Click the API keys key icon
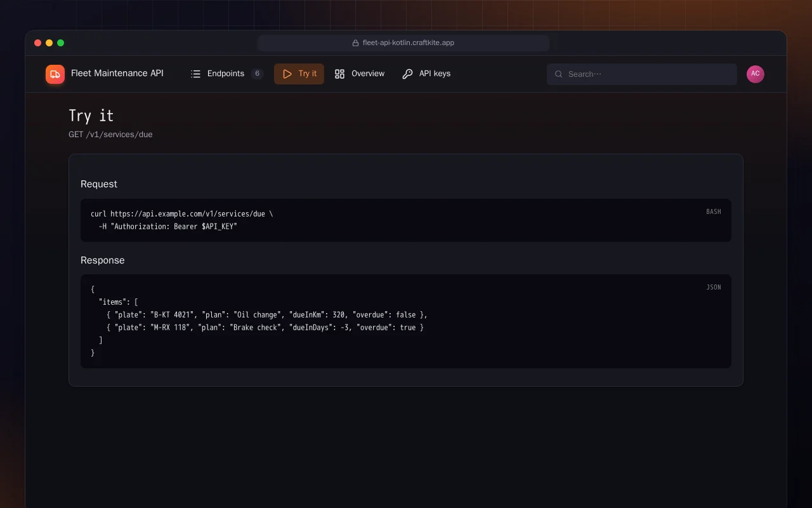 coord(407,74)
